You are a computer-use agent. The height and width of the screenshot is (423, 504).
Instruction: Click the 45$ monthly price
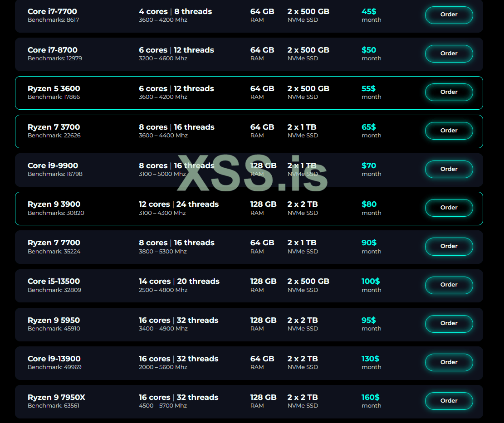pyautogui.click(x=369, y=12)
